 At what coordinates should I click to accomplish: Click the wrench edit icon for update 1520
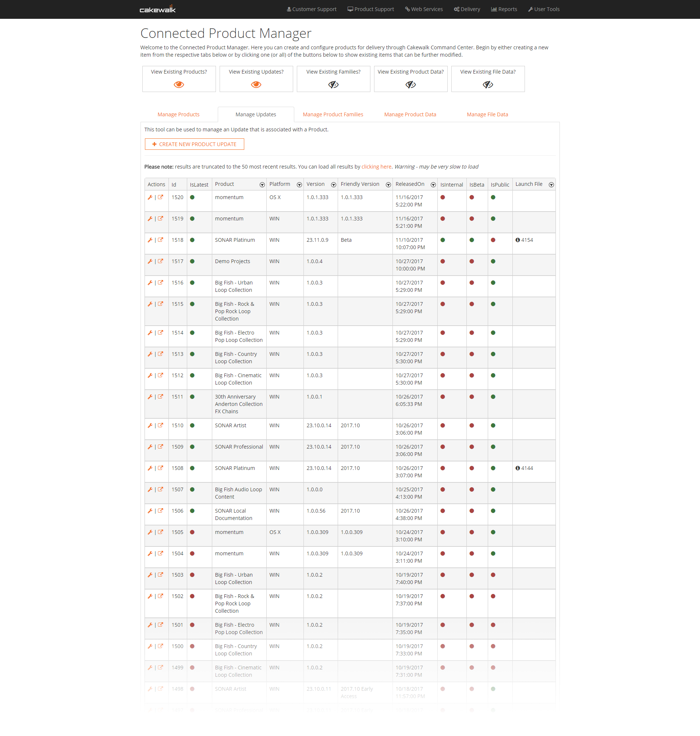[x=150, y=197]
